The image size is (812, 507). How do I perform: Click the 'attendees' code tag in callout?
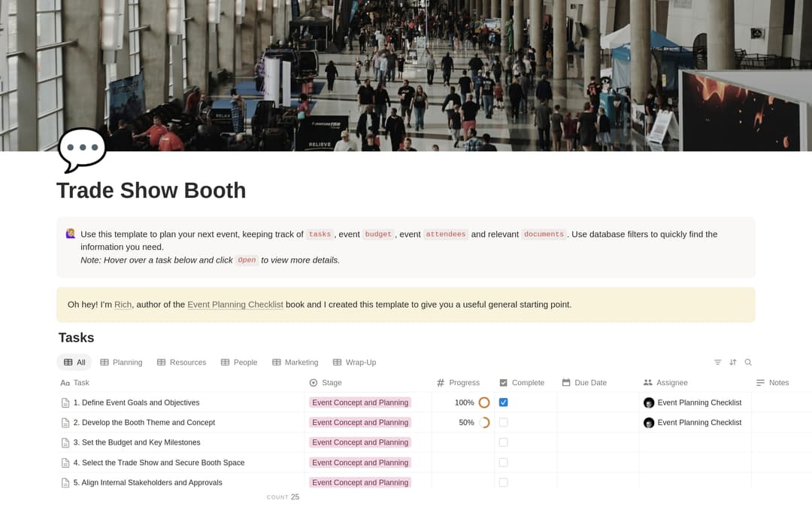pyautogui.click(x=445, y=234)
